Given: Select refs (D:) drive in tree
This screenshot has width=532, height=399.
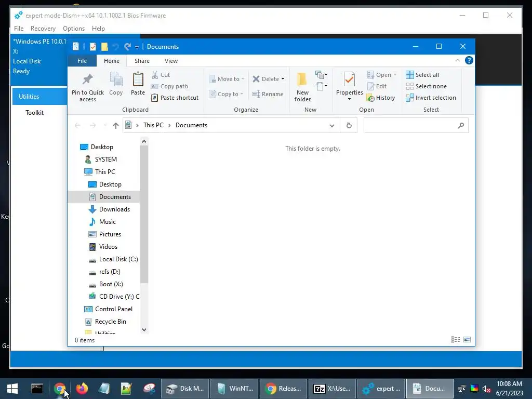Looking at the screenshot, I should (x=104, y=272).
